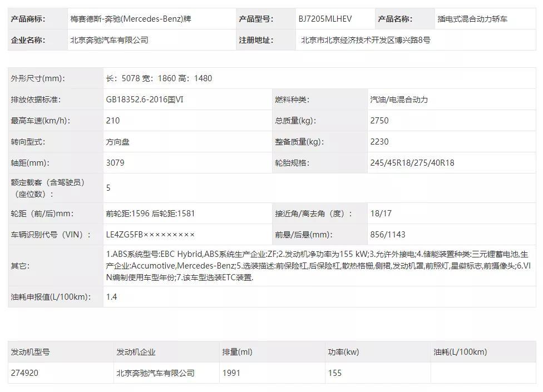Select curb weight value 2230

pyautogui.click(x=379, y=141)
